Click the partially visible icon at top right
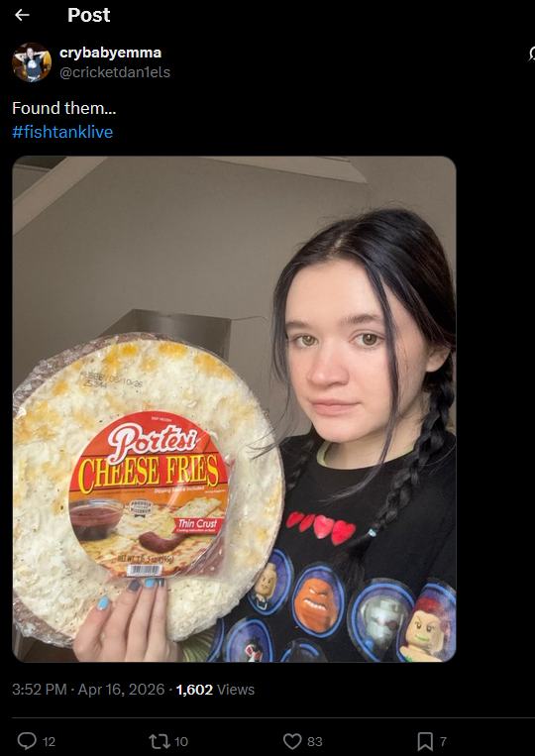Screen dimensions: 535x756 point(531,54)
